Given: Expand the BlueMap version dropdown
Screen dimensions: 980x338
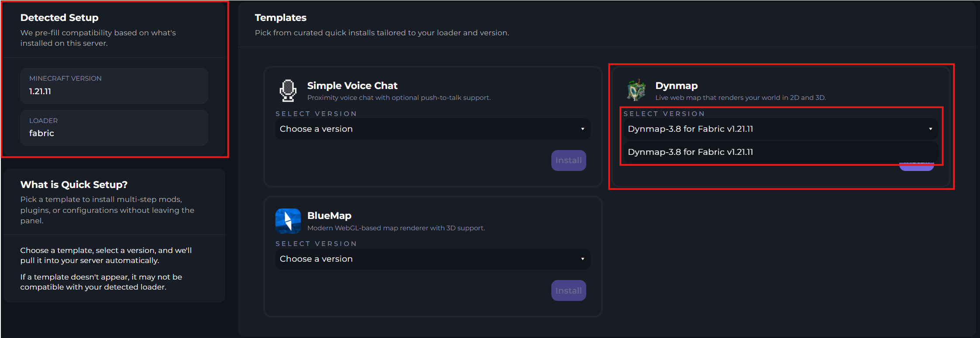Looking at the screenshot, I should coord(432,259).
